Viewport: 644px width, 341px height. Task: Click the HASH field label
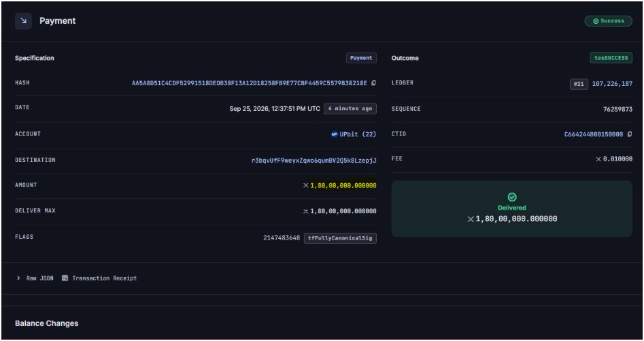coord(22,83)
